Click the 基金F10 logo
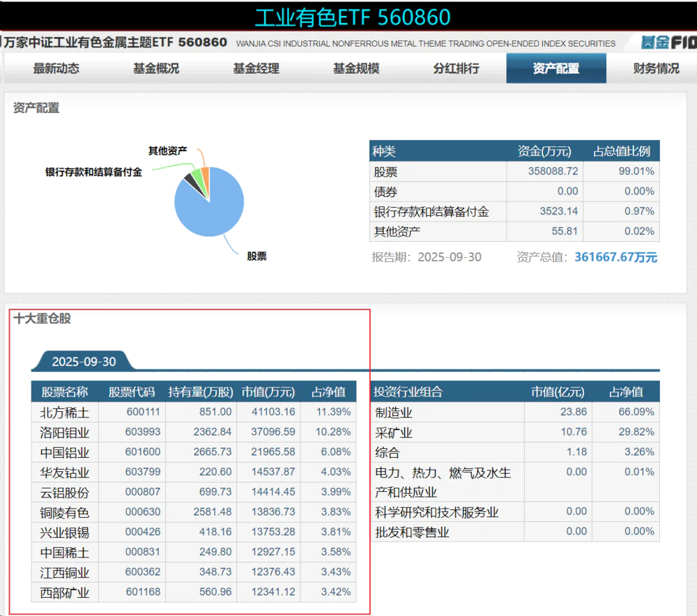 668,43
